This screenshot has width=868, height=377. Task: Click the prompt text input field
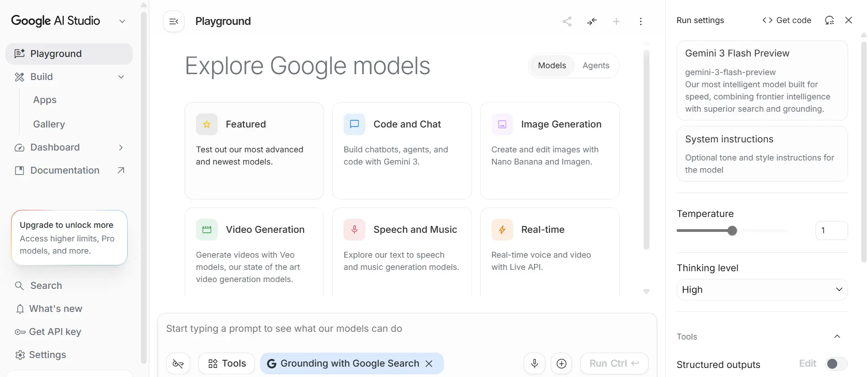coord(407,329)
